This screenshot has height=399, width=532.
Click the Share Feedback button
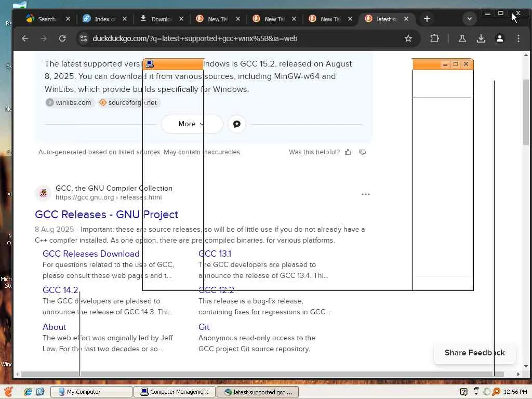[x=475, y=353]
